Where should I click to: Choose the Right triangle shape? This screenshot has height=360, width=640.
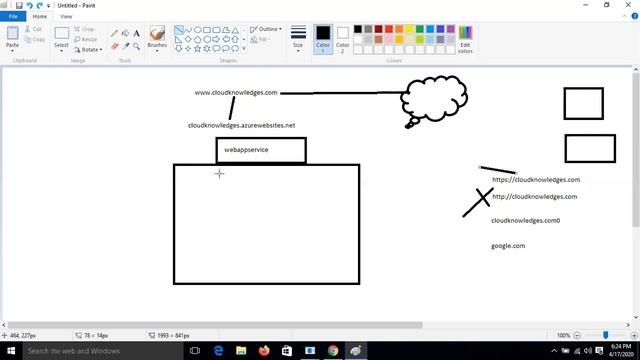[179, 39]
